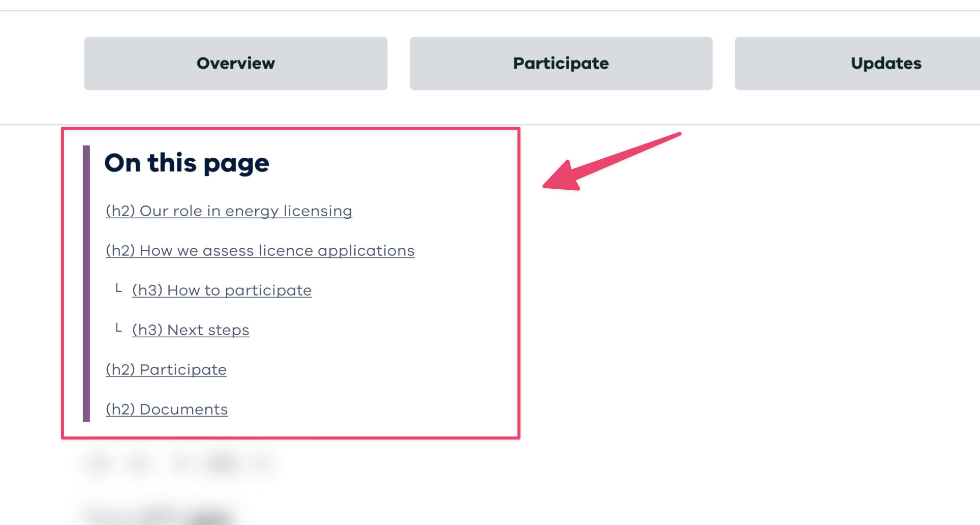The image size is (980, 525).
Task: Open the Overview tab
Action: coord(236,64)
